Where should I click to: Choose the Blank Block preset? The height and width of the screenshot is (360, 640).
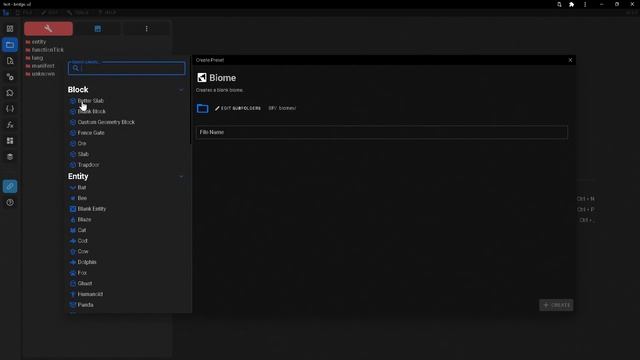[x=87, y=111]
